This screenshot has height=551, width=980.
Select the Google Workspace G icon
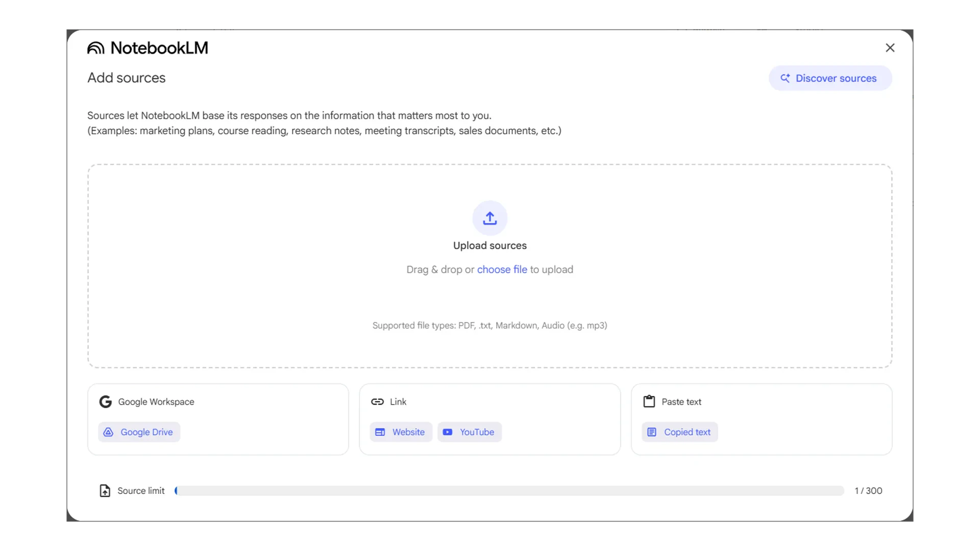(x=105, y=402)
